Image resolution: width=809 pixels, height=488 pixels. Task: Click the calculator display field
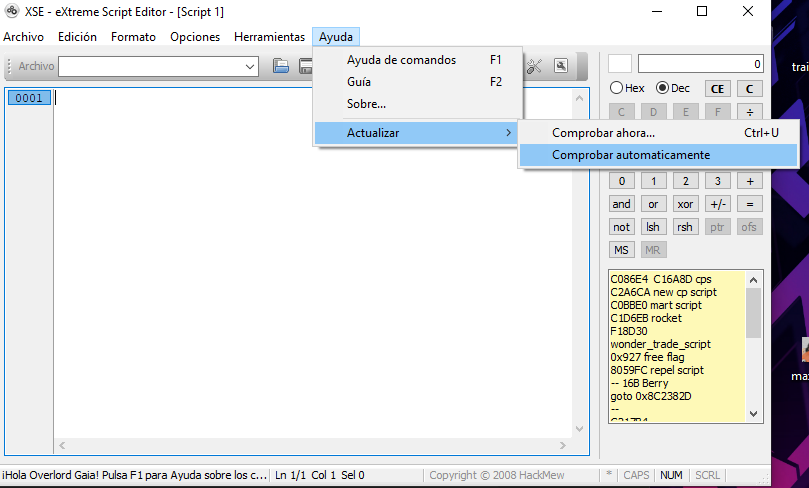click(x=700, y=64)
